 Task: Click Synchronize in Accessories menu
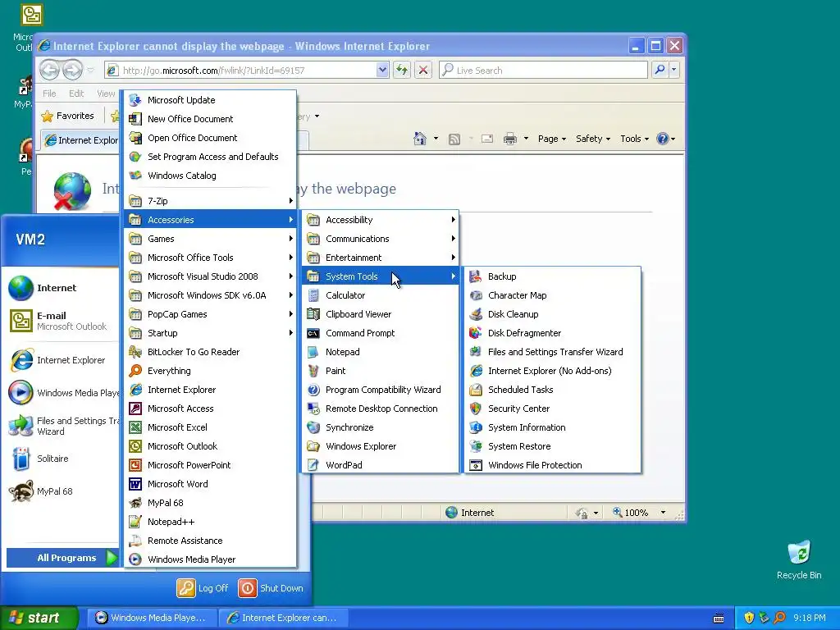381,427
